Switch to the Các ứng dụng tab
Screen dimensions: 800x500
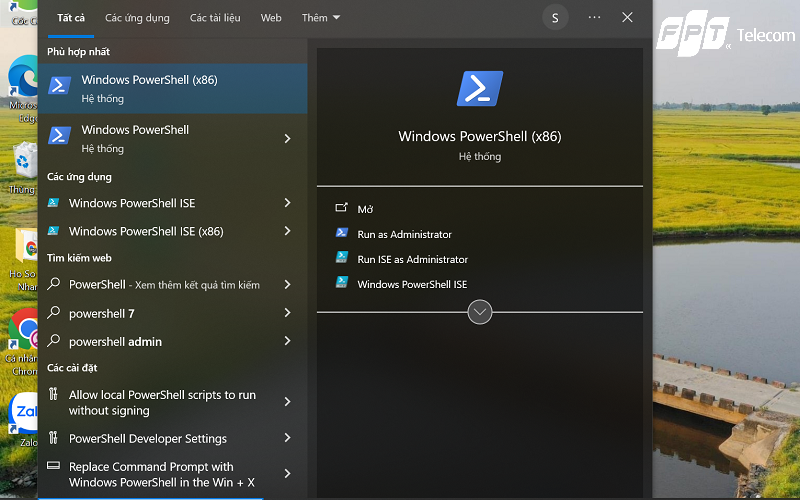(x=137, y=18)
